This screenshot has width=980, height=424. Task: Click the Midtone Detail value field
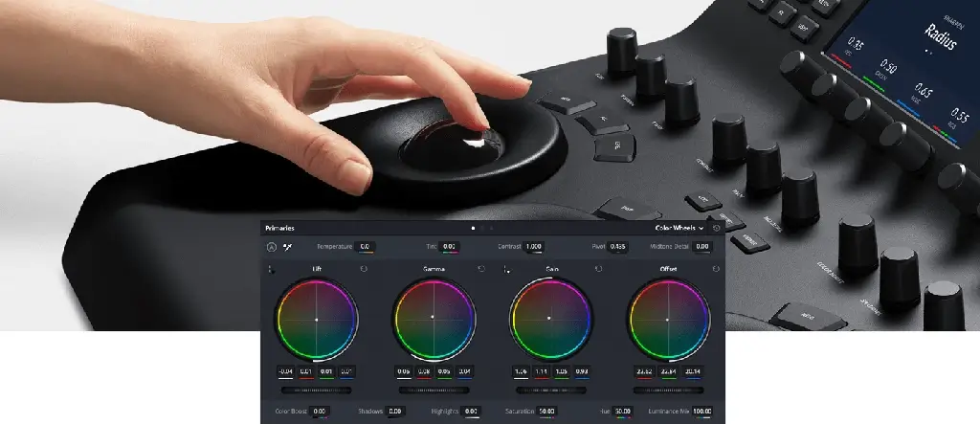702,247
